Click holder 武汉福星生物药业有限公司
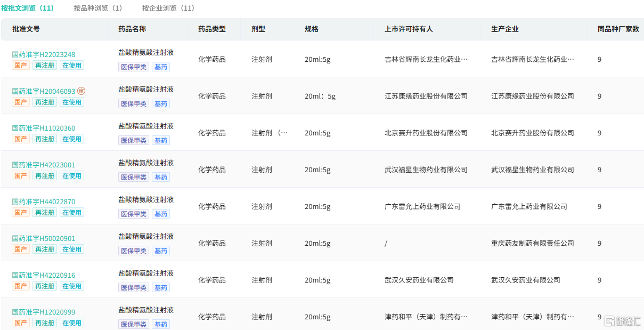Viewport: 644px width, 330px height. click(426, 170)
